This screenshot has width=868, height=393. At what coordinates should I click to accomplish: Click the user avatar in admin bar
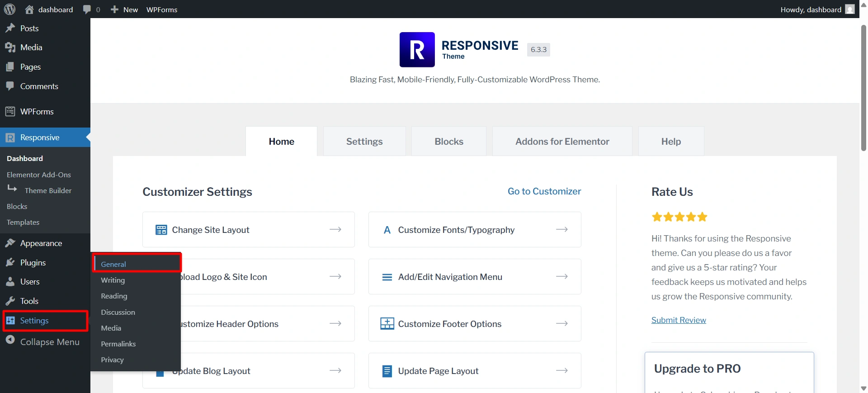coord(850,9)
